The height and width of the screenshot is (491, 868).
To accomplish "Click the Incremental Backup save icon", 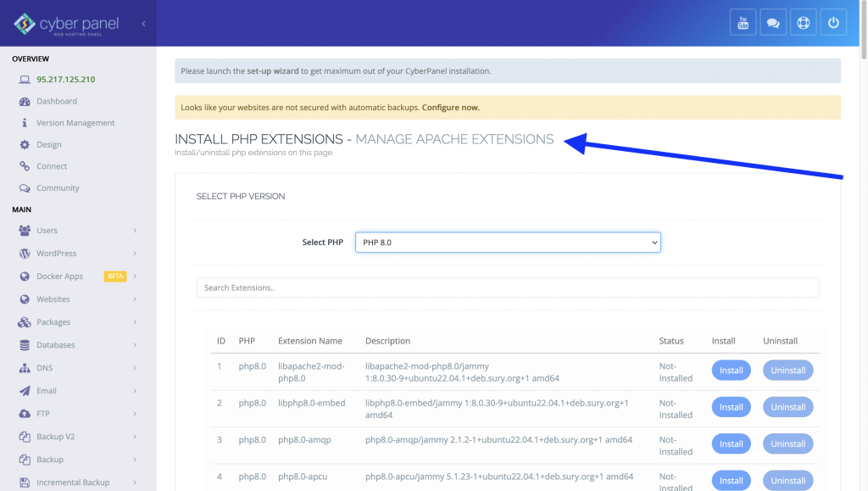I will pyautogui.click(x=25, y=483).
